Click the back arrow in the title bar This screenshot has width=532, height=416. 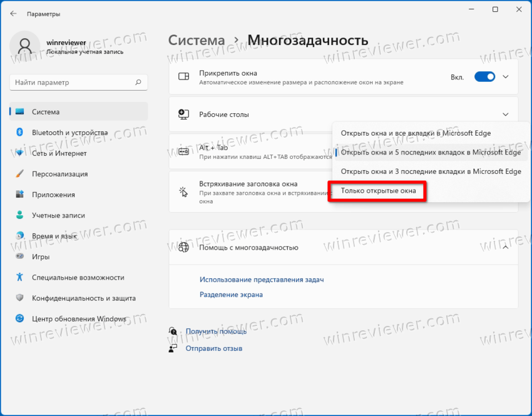pos(13,14)
